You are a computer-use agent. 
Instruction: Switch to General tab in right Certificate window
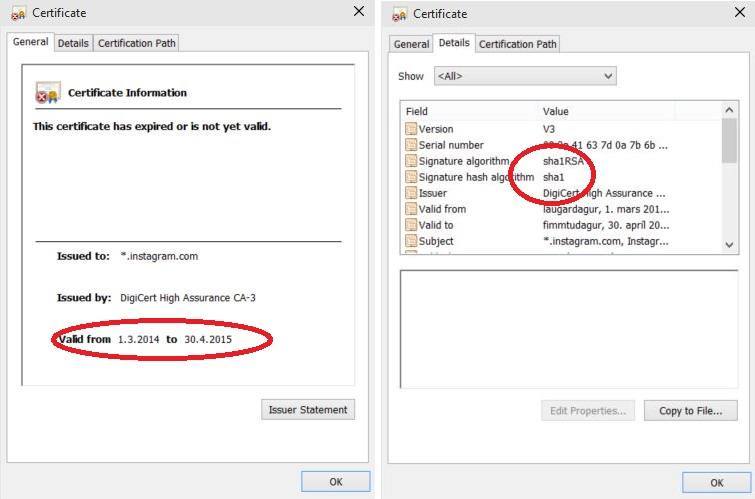coord(411,44)
